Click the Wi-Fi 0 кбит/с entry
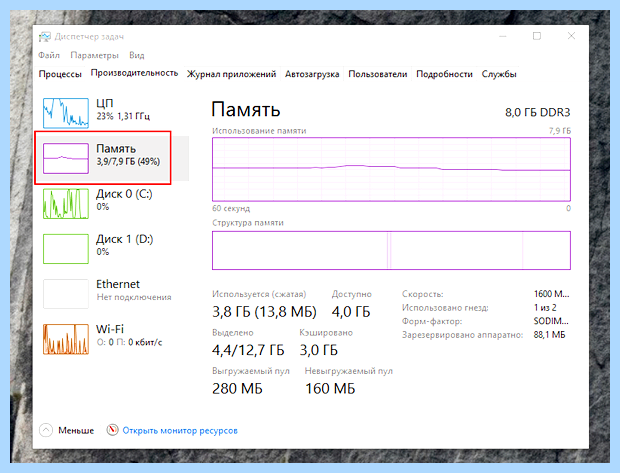620x473 pixels. point(129,335)
